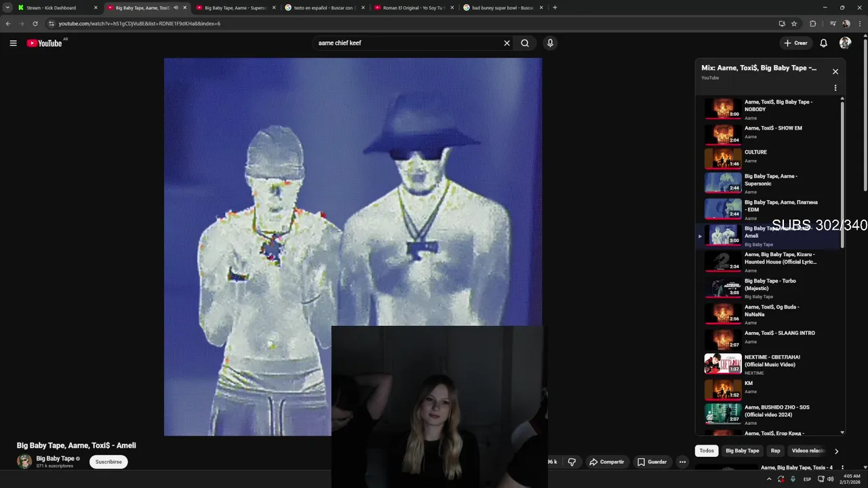Viewport: 868px width, 488px height.
Task: Switch to Big Baby Tape, Aarne - Supersonic tab
Action: pyautogui.click(x=235, y=8)
